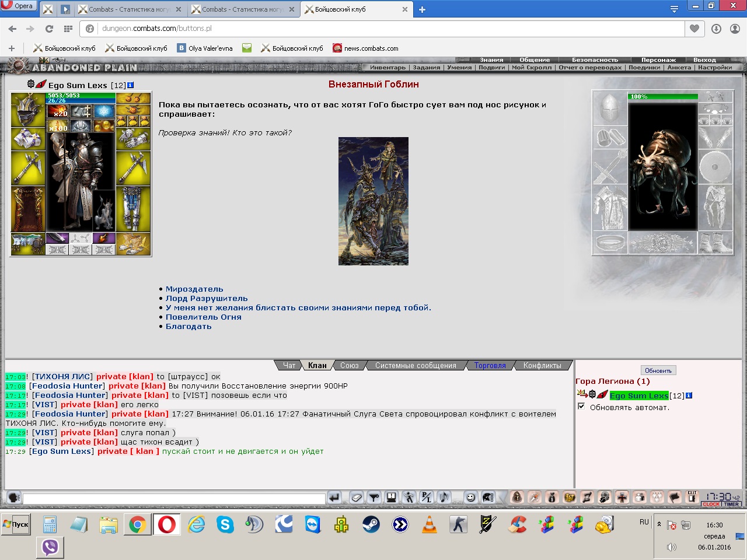This screenshot has height=560, width=747.
Task: Open 'Умения' in game menu
Action: point(459,68)
